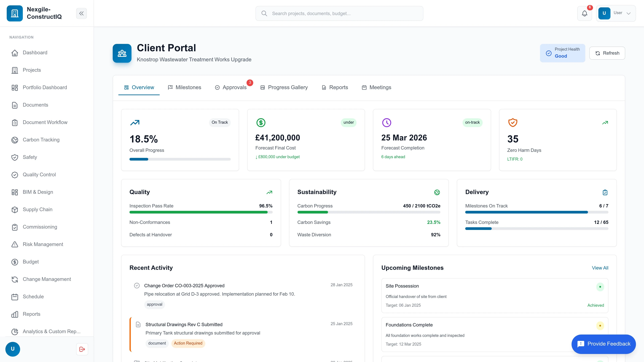This screenshot has width=644, height=362.
Task: Click the Budget dollar icon in sidebar
Action: (15, 262)
